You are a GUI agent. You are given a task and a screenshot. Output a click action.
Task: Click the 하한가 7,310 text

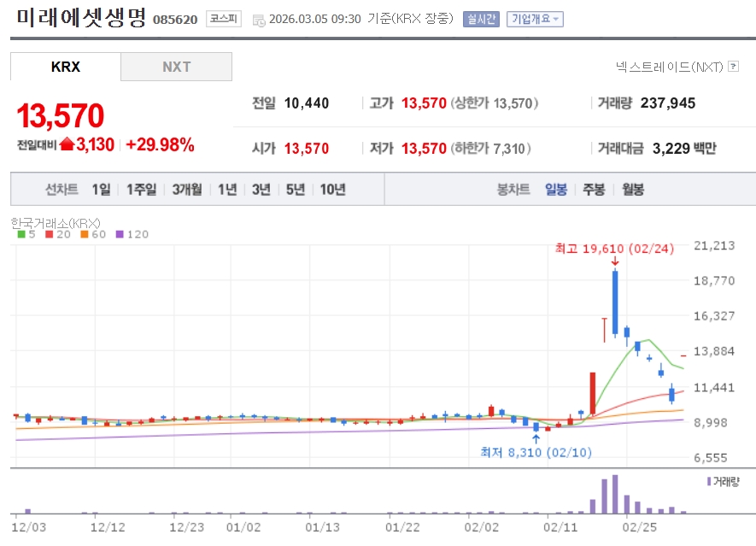coord(491,148)
